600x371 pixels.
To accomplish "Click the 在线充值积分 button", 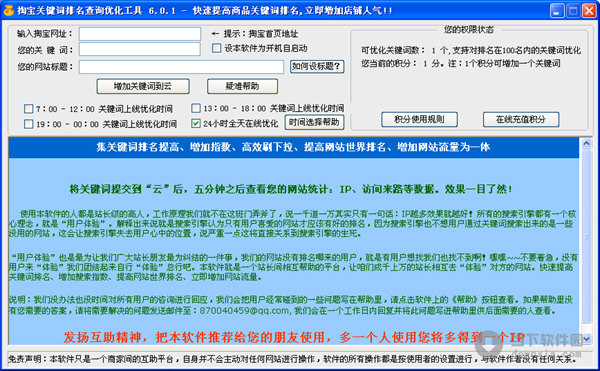I will click(x=521, y=119).
